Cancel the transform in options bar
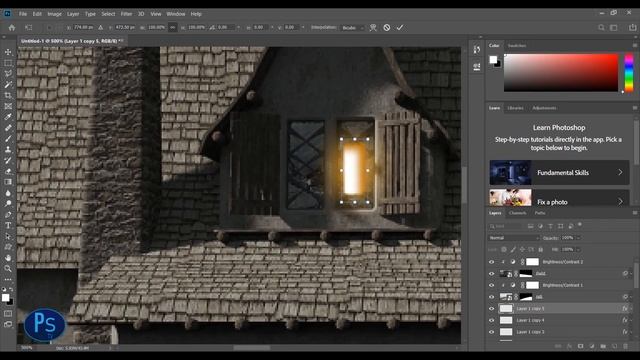The width and height of the screenshot is (640, 360). point(387,27)
